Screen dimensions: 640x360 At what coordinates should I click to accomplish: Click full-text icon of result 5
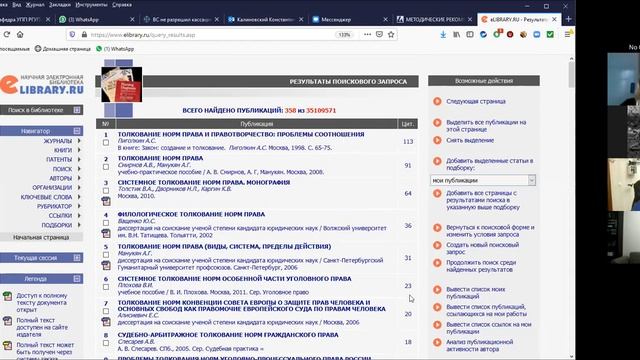pos(106,265)
